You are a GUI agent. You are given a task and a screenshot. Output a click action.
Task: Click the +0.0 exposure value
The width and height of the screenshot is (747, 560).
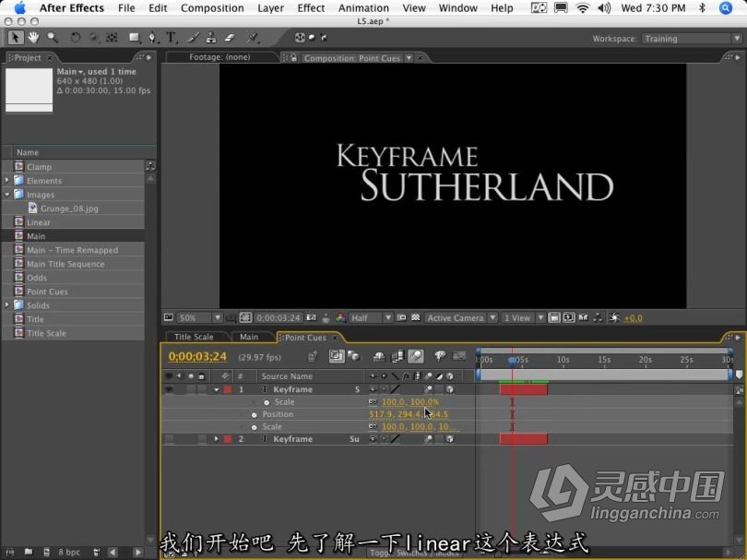click(x=634, y=318)
